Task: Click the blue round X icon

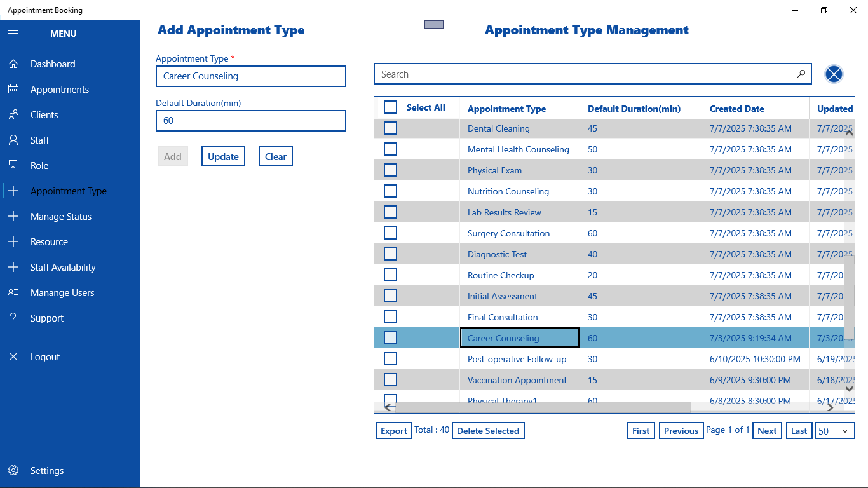Action: tap(834, 74)
